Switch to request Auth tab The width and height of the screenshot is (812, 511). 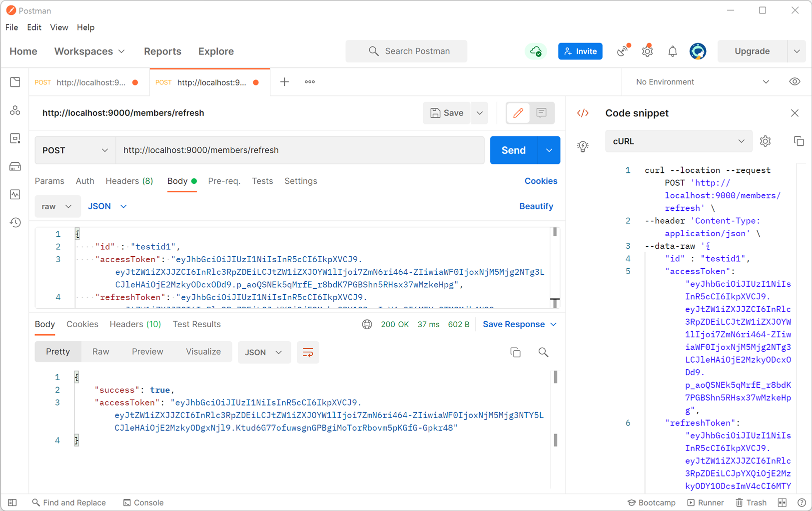click(85, 181)
